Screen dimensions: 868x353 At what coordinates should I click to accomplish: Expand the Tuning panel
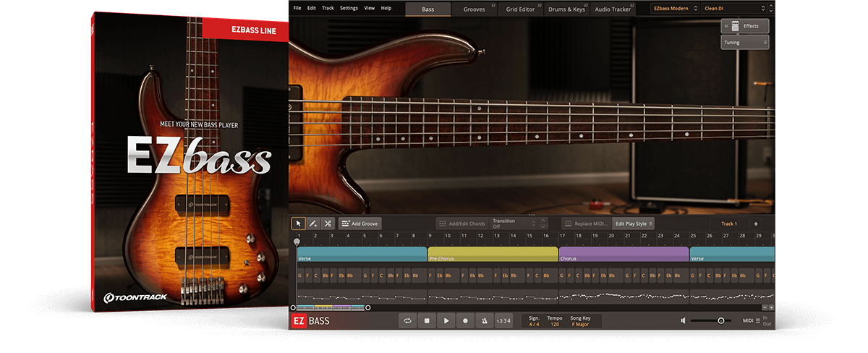744,43
